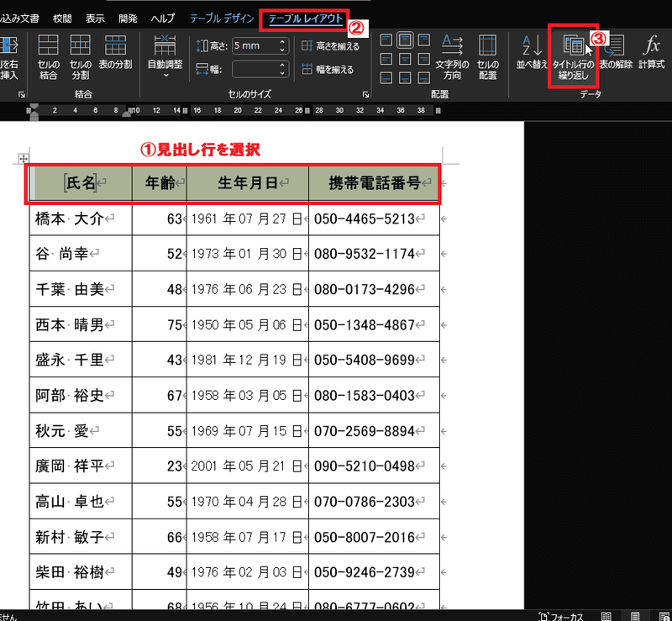This screenshot has width=672, height=621.
Task: Click the name cell 谷 尚幸
Action: [81, 254]
